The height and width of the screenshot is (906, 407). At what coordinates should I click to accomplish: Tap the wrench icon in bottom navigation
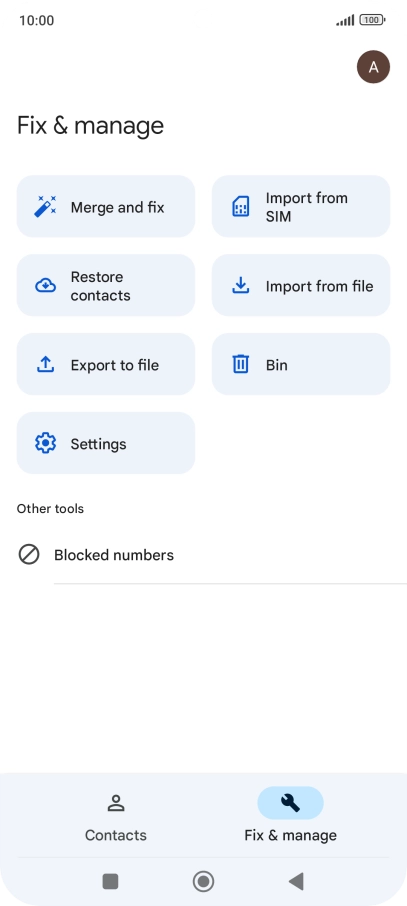pyautogui.click(x=290, y=803)
